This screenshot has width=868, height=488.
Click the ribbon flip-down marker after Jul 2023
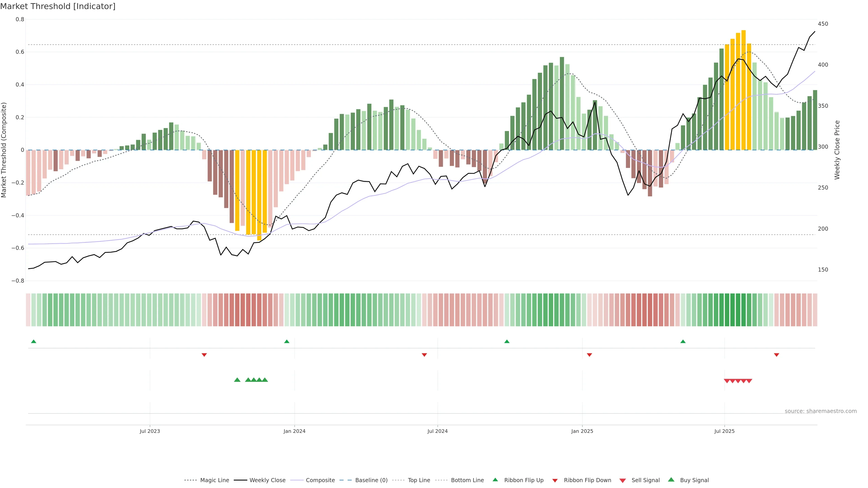click(204, 355)
